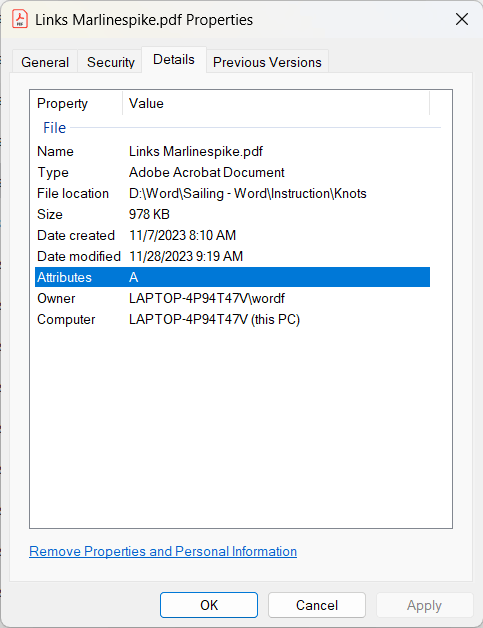Select the value 'Links Marlinespike.pdf'

196,151
